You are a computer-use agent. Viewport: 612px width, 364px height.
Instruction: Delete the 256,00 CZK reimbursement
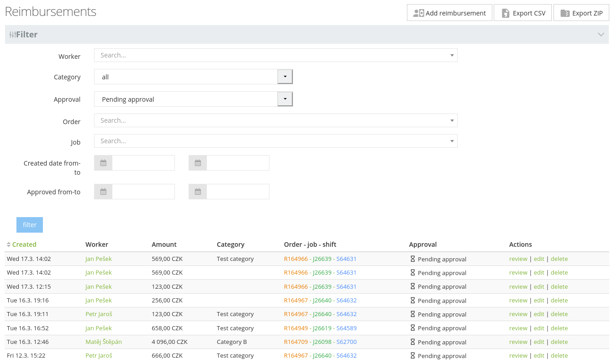pos(559,300)
